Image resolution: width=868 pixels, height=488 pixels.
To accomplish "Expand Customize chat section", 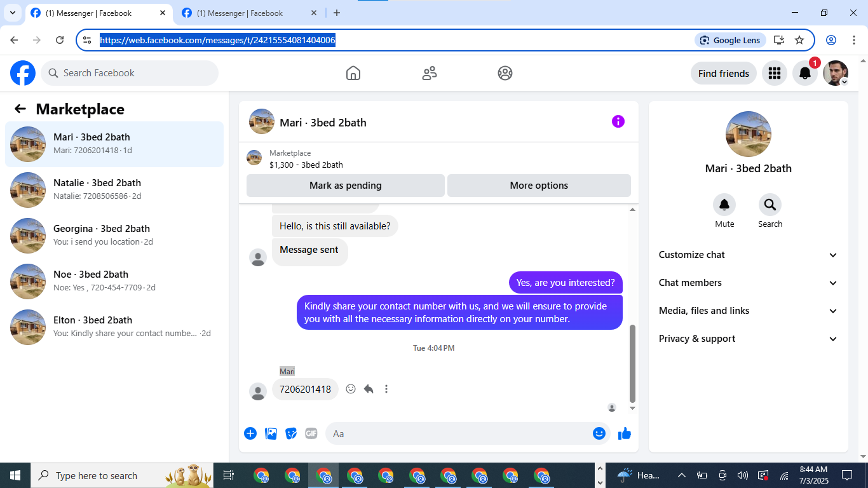I will tap(749, 255).
